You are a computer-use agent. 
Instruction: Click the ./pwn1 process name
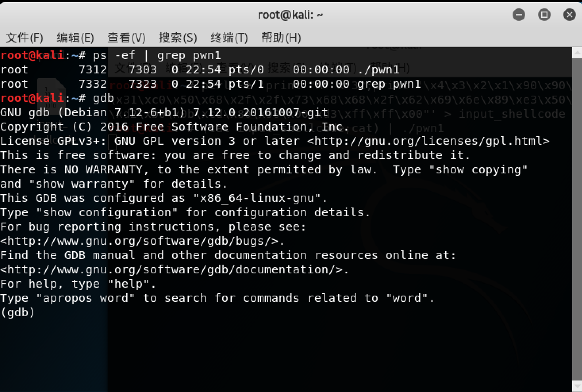[x=378, y=70]
